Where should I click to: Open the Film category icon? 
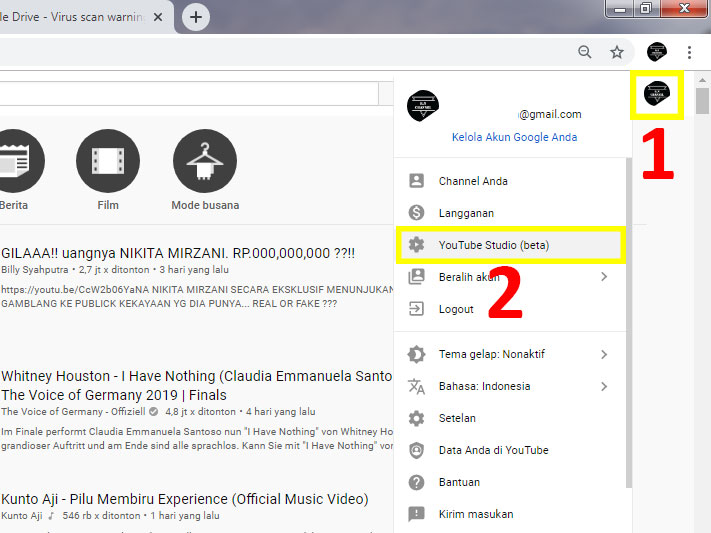pyautogui.click(x=108, y=161)
